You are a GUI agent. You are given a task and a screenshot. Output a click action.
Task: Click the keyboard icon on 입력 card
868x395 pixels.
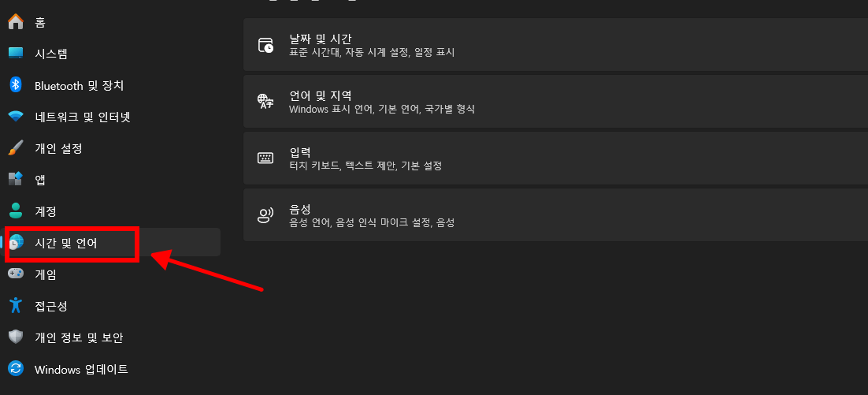click(265, 158)
